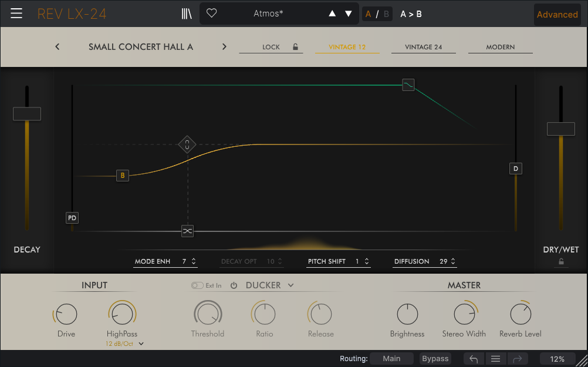Go to next algorithm after Small Concert Hall A
The height and width of the screenshot is (367, 588).
tap(224, 47)
